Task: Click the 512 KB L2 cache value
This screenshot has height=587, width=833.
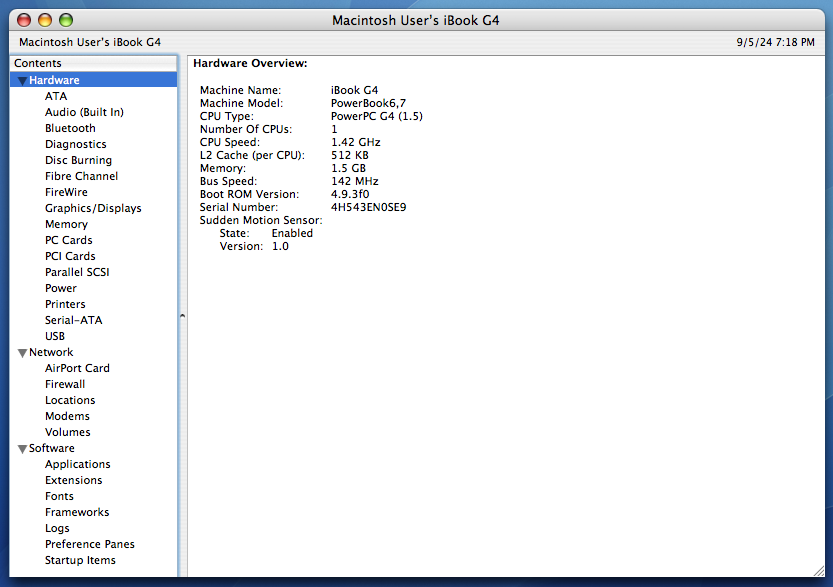Action: point(350,155)
